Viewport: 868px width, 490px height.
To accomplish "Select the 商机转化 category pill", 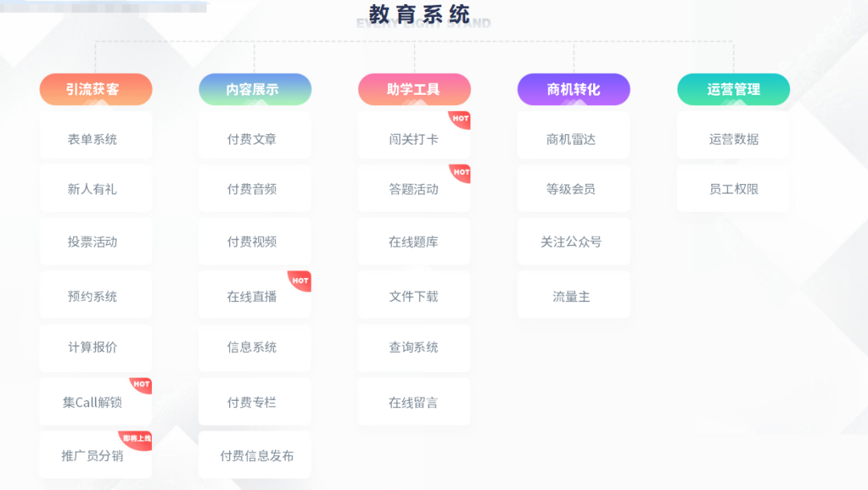I will click(x=573, y=89).
